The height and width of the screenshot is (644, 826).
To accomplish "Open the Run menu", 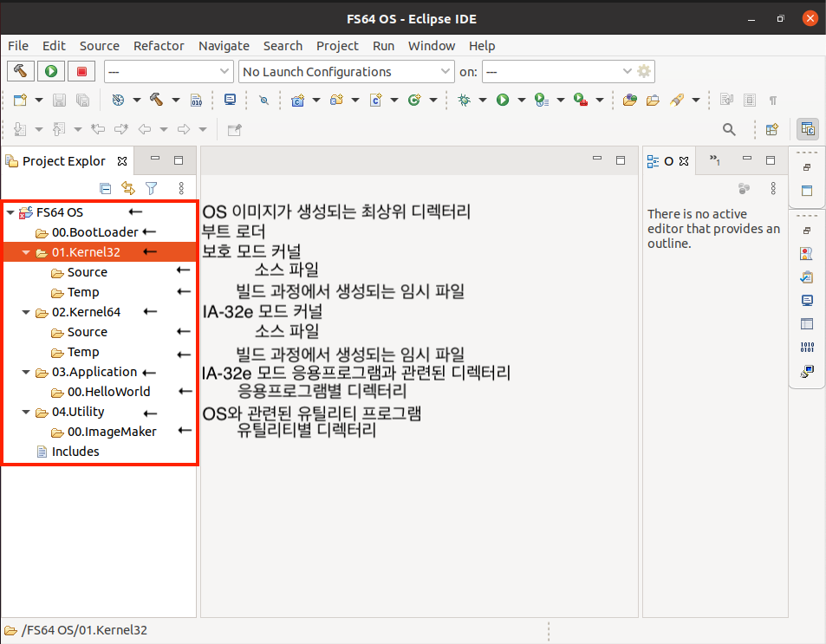I will point(383,46).
